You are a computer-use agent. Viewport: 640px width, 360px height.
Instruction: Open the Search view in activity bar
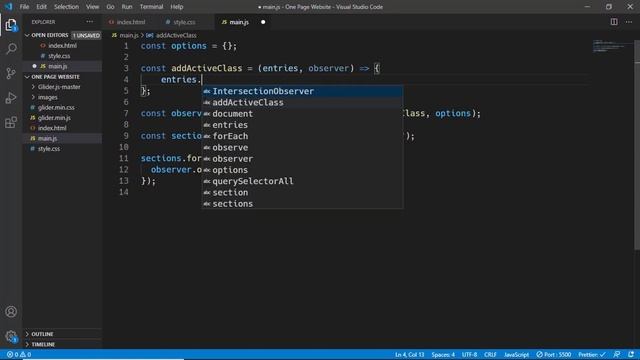tap(11, 49)
